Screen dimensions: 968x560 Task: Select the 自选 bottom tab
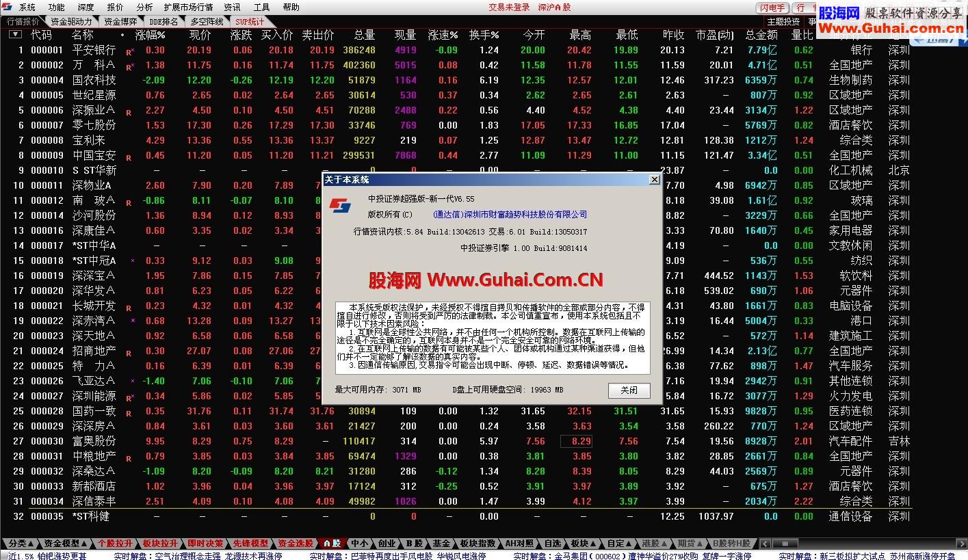point(552,544)
